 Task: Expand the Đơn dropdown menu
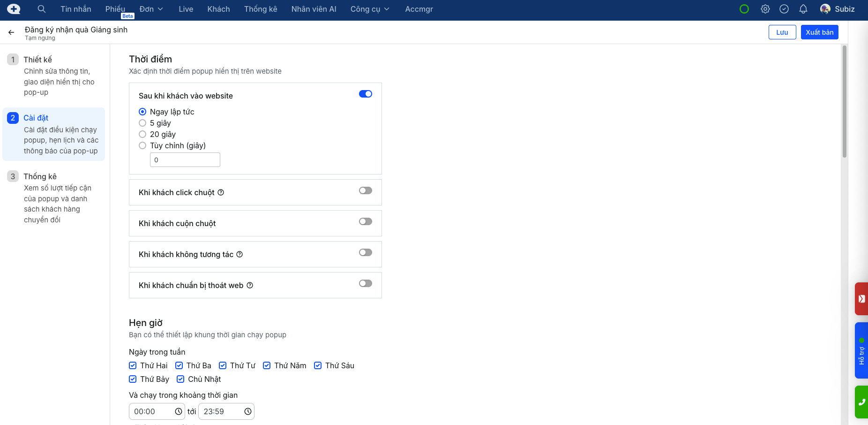coord(151,9)
